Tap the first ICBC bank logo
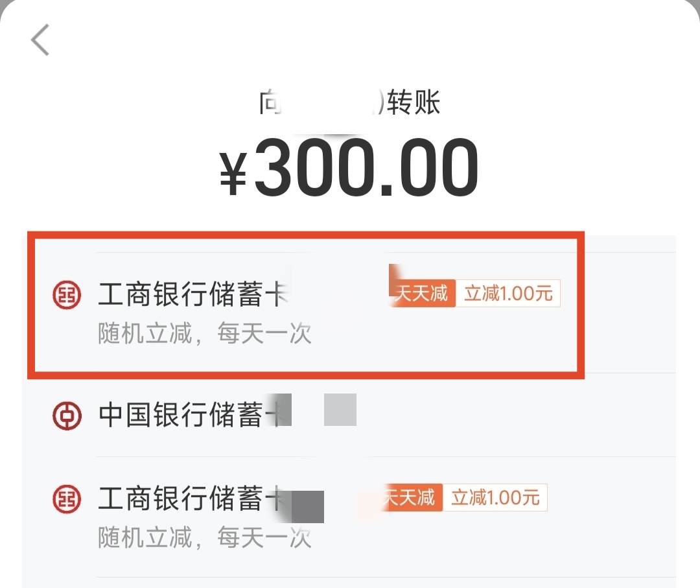 [x=66, y=295]
